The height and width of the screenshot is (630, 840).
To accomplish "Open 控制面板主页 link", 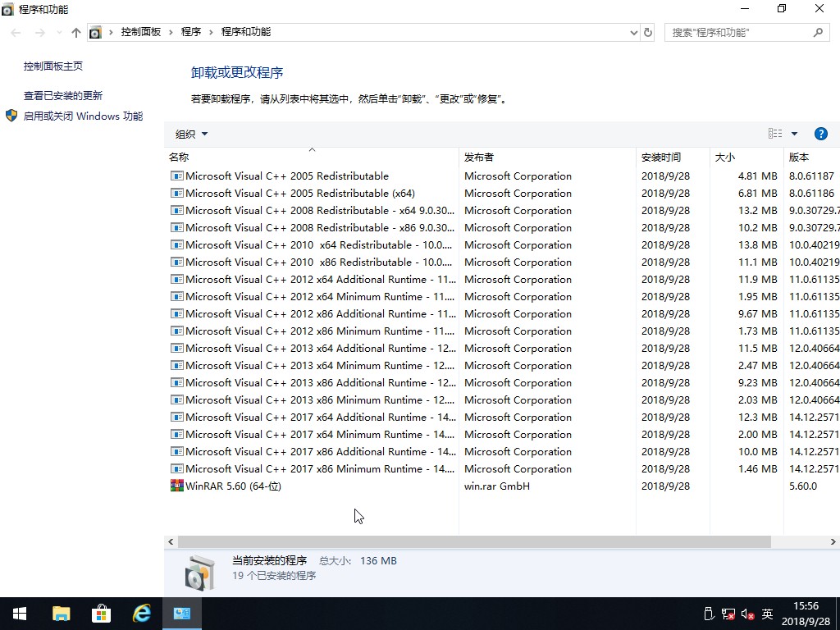I will point(53,66).
